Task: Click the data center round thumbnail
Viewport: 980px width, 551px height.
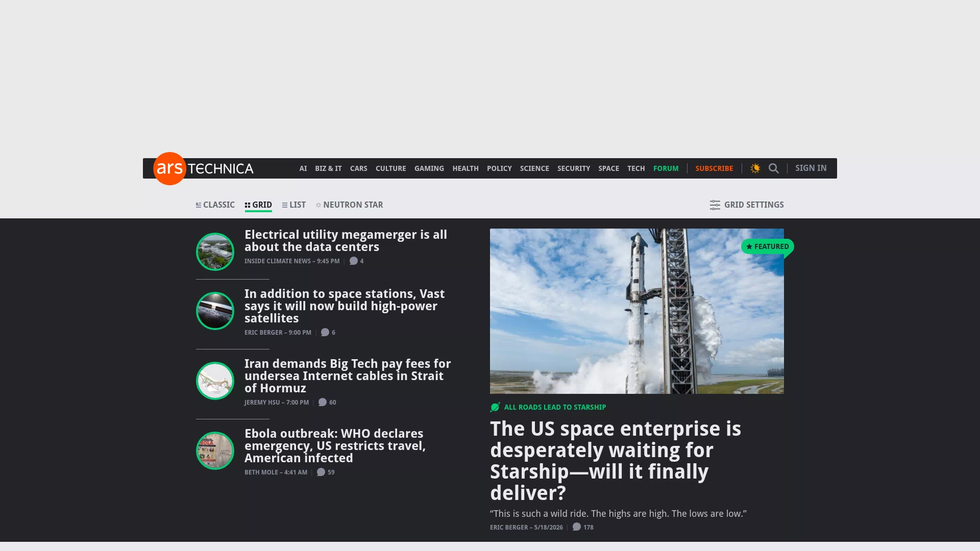Action: (215, 252)
